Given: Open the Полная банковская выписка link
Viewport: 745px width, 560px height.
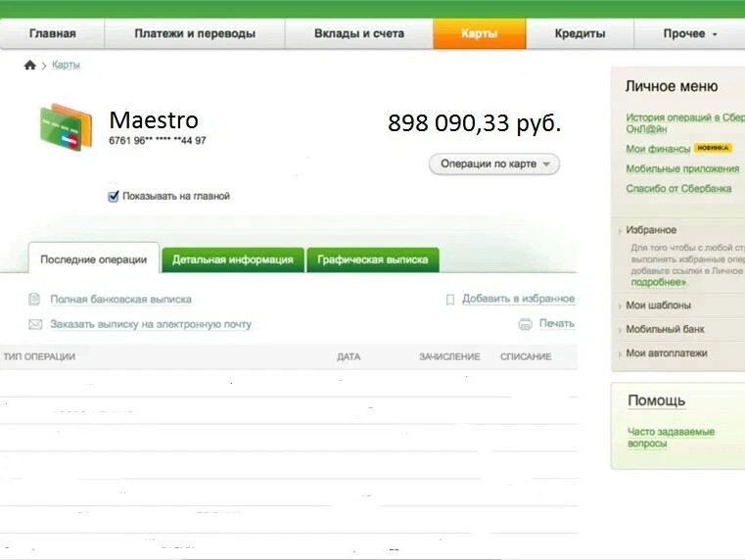Looking at the screenshot, I should 120,300.
